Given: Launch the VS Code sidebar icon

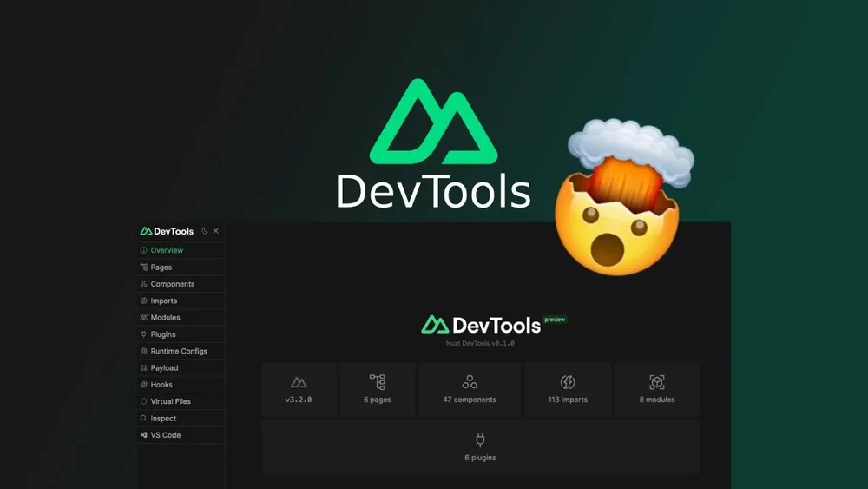Looking at the screenshot, I should (x=143, y=435).
